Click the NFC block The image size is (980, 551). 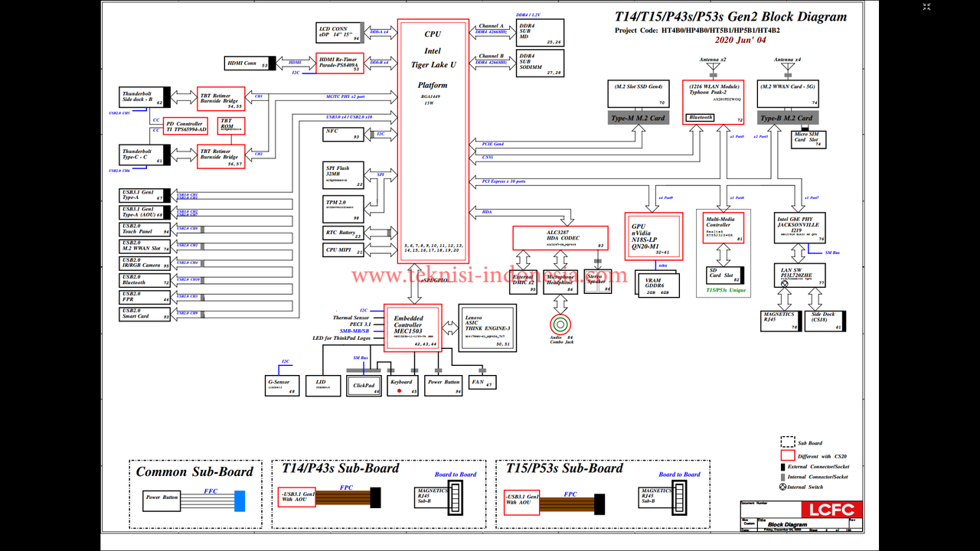tap(344, 135)
